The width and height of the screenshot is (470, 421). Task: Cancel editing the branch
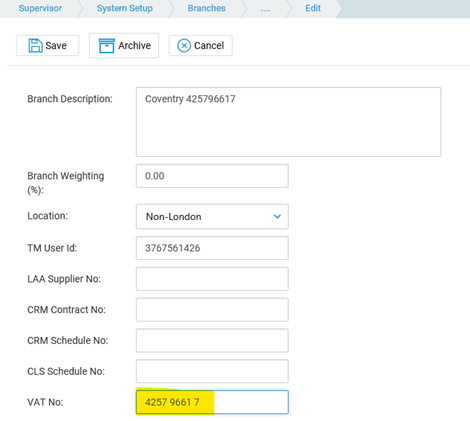[x=201, y=46]
